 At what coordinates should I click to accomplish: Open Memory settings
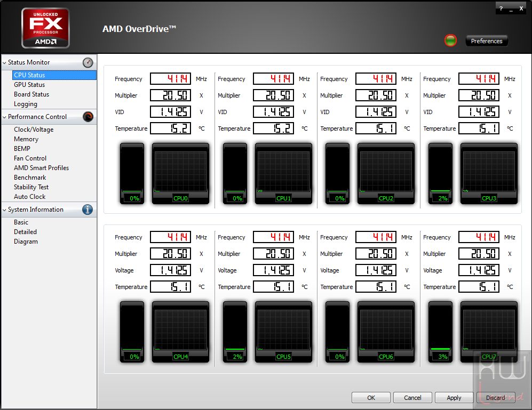click(26, 139)
